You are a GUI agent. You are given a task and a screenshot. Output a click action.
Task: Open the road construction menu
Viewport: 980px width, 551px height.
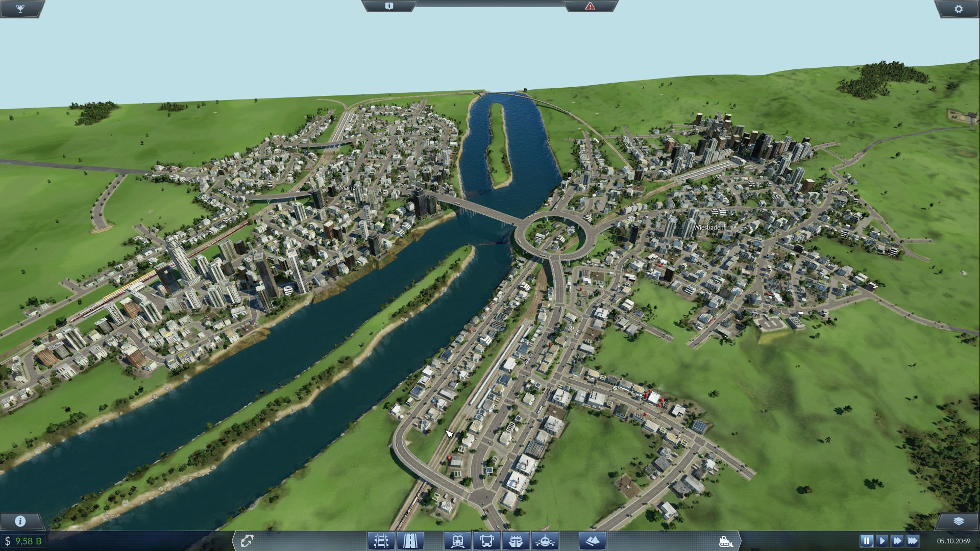[410, 540]
